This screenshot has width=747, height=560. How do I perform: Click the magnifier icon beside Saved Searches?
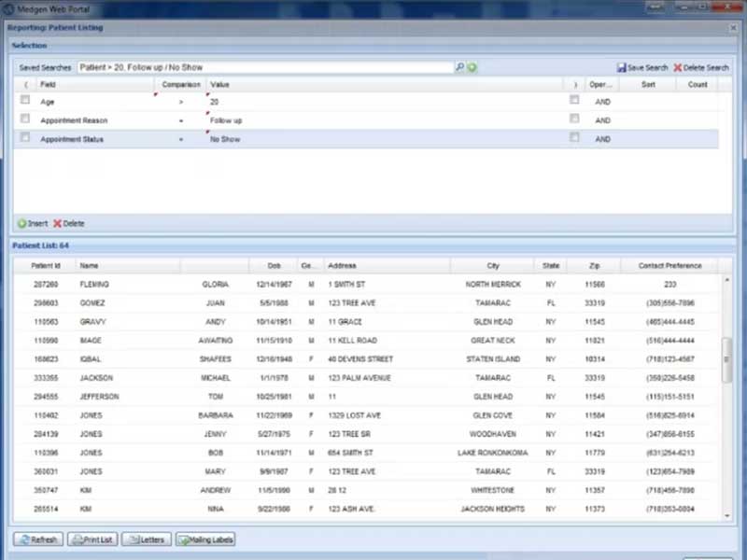459,67
